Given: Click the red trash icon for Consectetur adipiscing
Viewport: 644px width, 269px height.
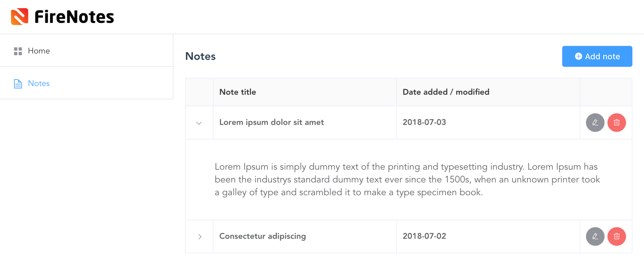Looking at the screenshot, I should coord(616,236).
